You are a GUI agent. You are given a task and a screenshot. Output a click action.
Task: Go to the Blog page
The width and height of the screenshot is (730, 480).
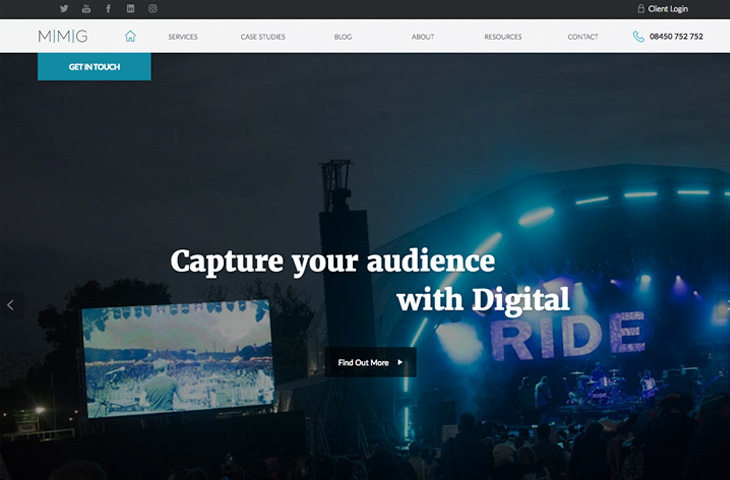coord(343,37)
